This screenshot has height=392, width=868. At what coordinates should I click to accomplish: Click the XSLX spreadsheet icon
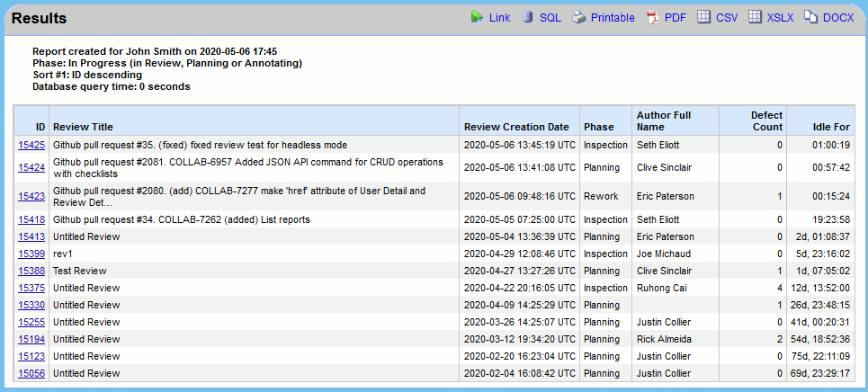click(756, 17)
